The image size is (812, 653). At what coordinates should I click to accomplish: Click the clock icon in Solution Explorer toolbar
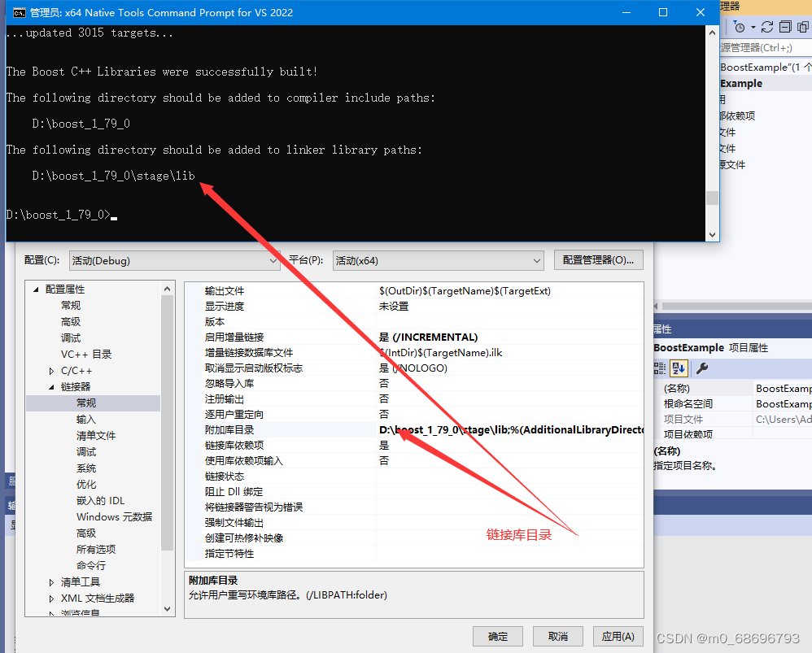pyautogui.click(x=740, y=27)
